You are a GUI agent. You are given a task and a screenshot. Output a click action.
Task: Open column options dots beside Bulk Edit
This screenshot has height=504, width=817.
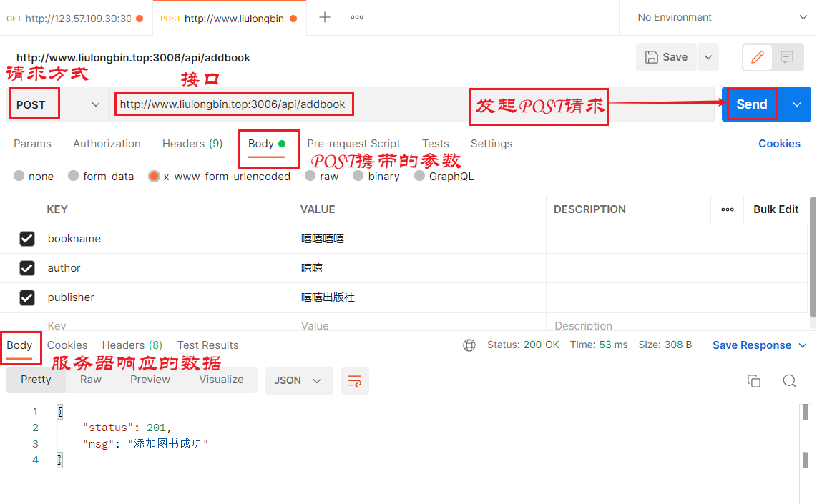728,209
